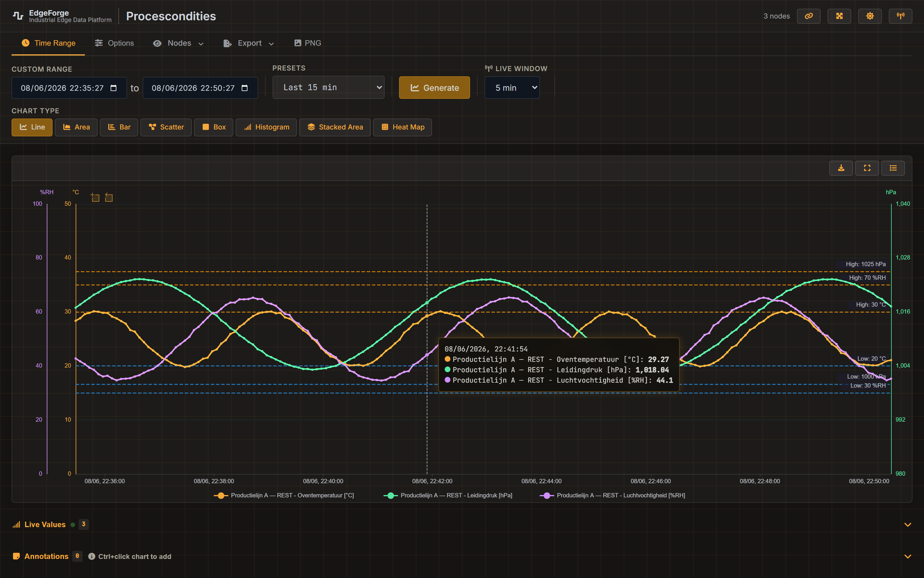924x578 pixels.
Task: Click the High: 1025 hPa threshold label
Action: [x=865, y=264]
